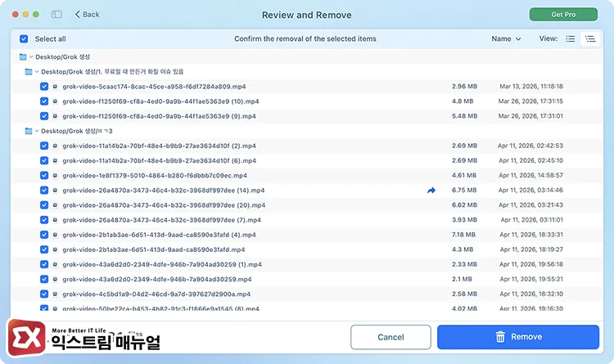
Task: Uncheck grok-video-11a14b2a (6).mp4 checkbox
Action: 44,160
